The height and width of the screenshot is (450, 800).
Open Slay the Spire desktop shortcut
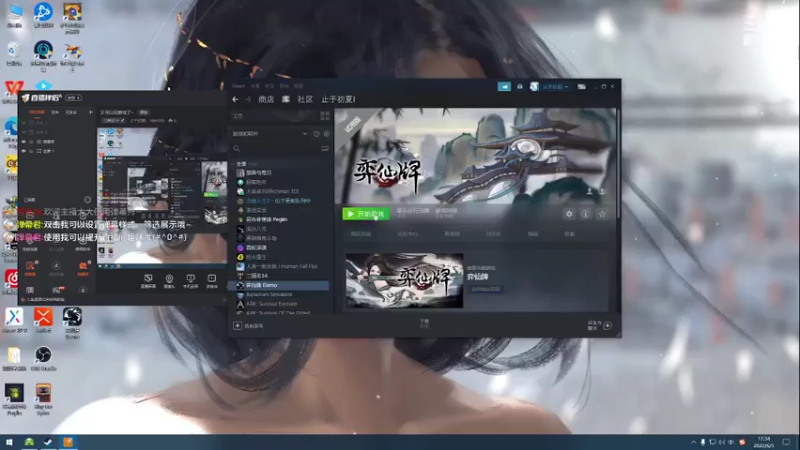43,398
